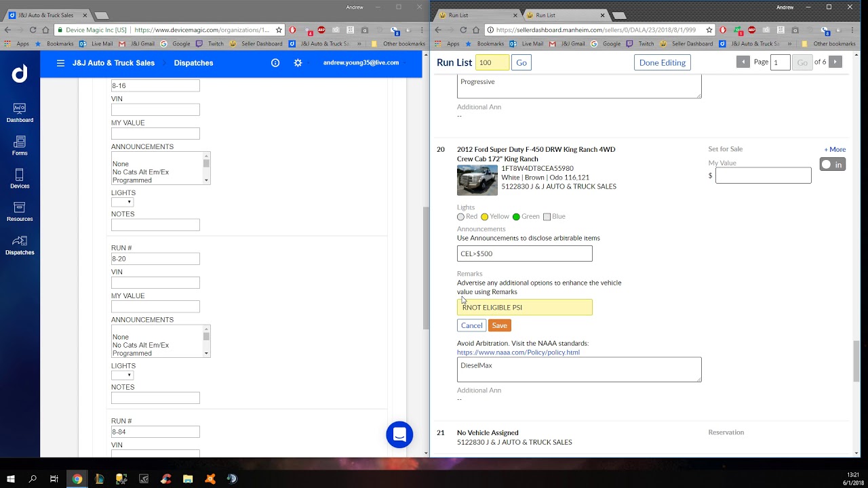This screenshot has height=488, width=868.
Task: Open LIGHTS dropdown for run 8-16
Action: (122, 202)
